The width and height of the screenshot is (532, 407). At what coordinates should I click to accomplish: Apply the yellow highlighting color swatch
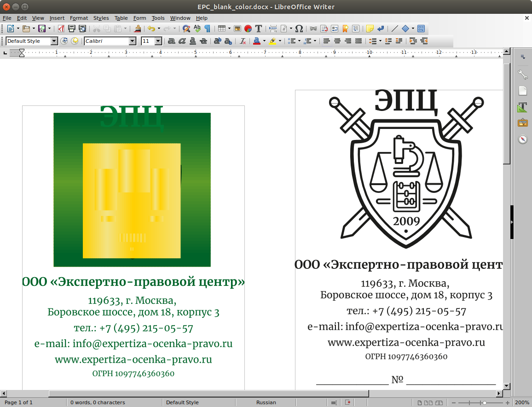(272, 41)
